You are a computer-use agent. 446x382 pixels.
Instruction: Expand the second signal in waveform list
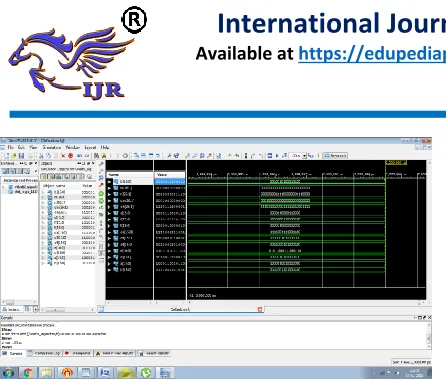pos(110,188)
